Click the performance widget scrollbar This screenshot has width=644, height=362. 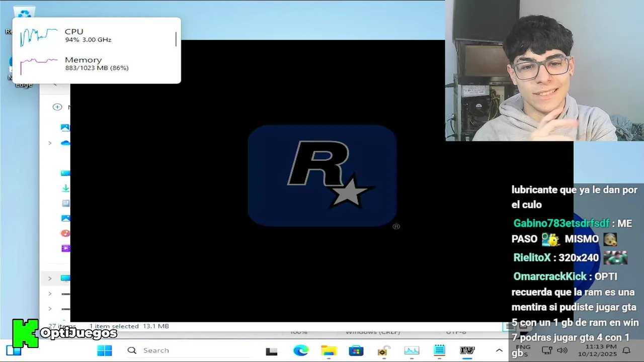[176, 39]
